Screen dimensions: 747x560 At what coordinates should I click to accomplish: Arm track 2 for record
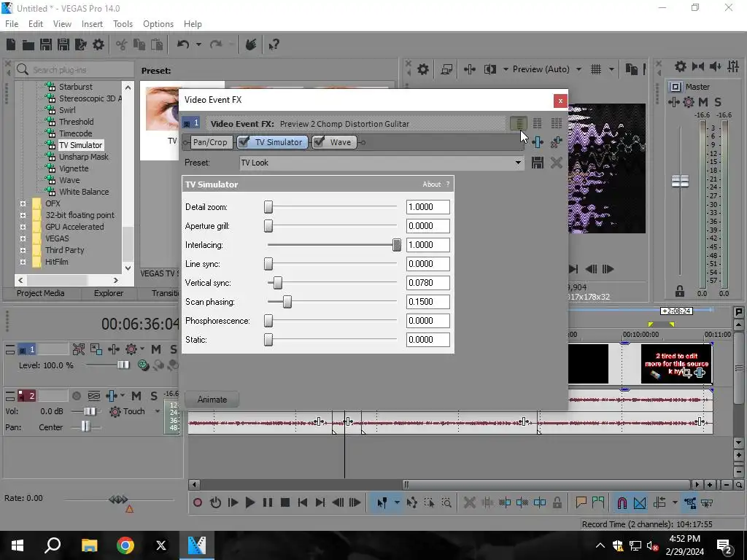[x=76, y=396]
